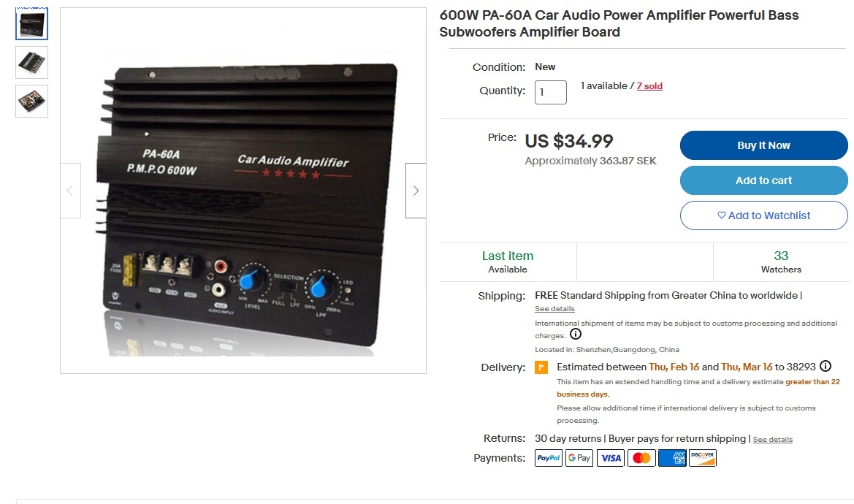Click the Google Pay payment icon

pos(579,458)
